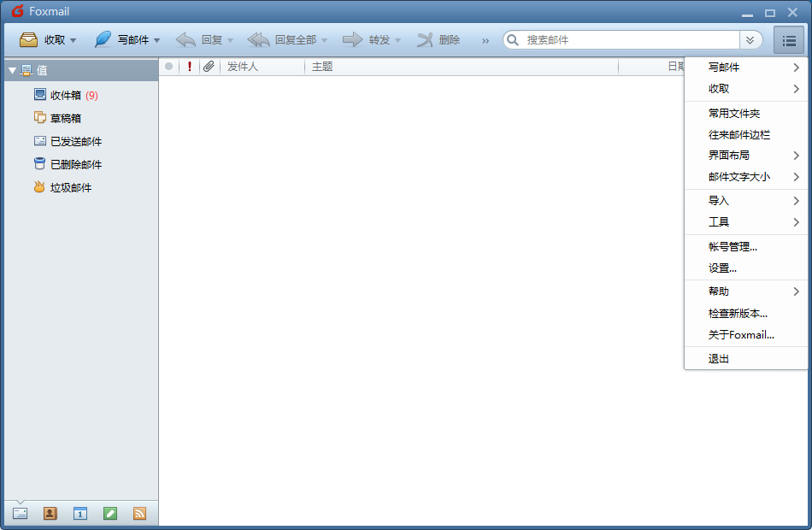Click the 回复 reply arrow icon

[x=185, y=40]
